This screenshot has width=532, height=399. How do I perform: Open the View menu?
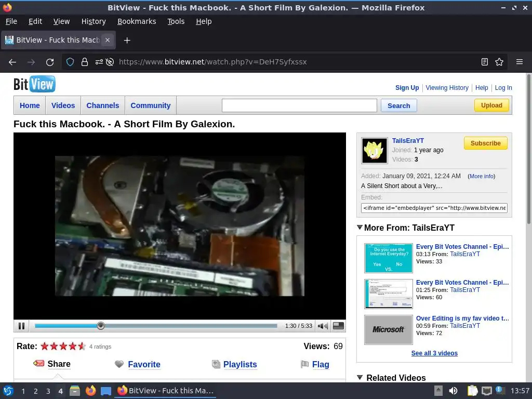(61, 21)
